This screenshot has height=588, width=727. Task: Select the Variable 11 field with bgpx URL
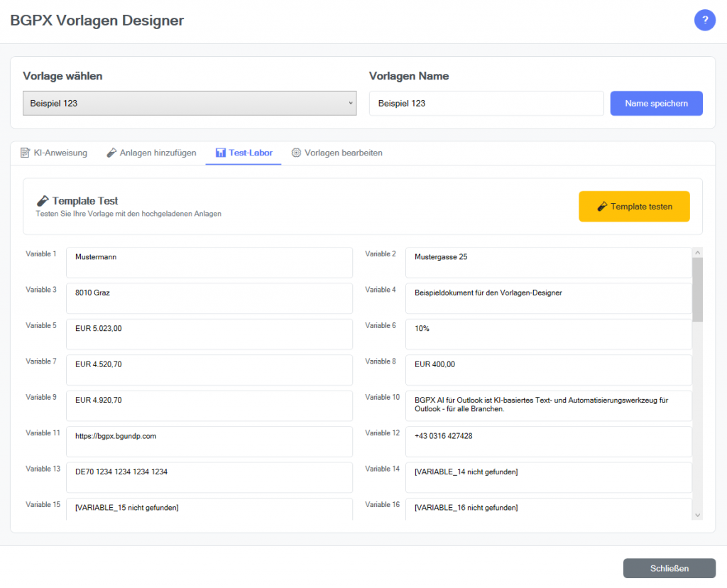[209, 441]
